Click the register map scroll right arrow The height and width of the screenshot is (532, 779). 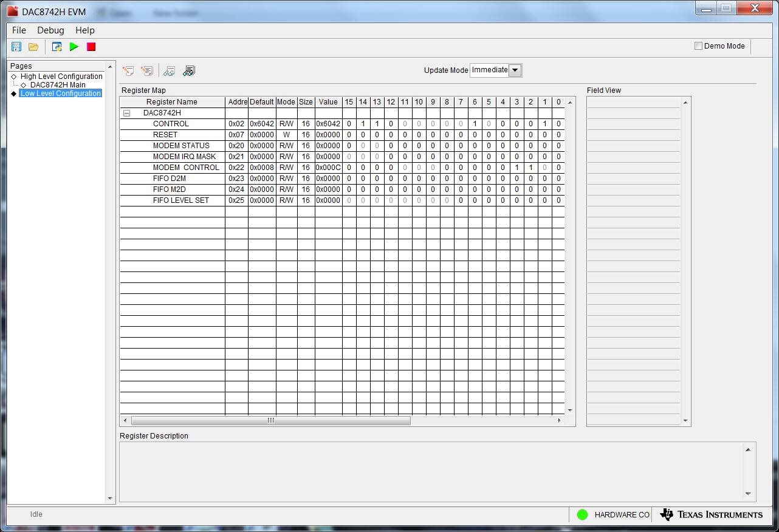tap(560, 420)
